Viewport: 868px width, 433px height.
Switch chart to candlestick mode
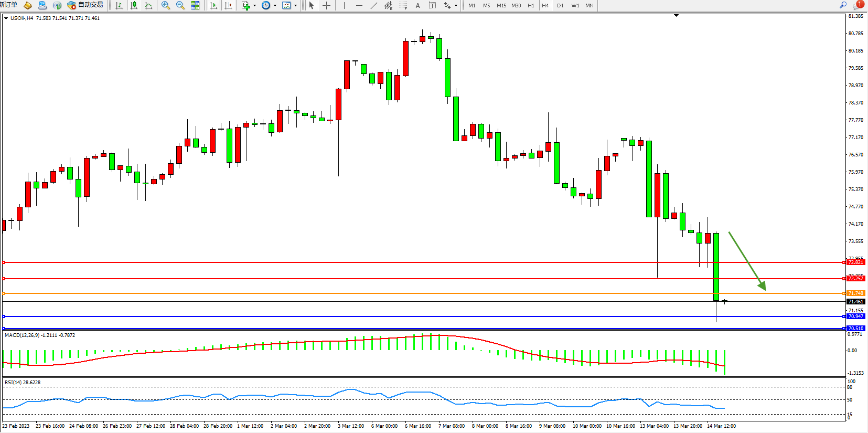(134, 5)
